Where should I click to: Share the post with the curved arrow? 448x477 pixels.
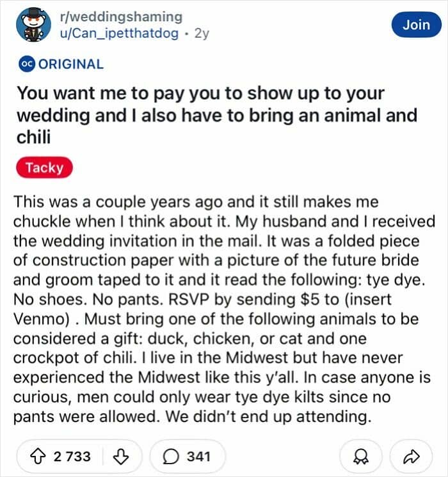point(411,457)
